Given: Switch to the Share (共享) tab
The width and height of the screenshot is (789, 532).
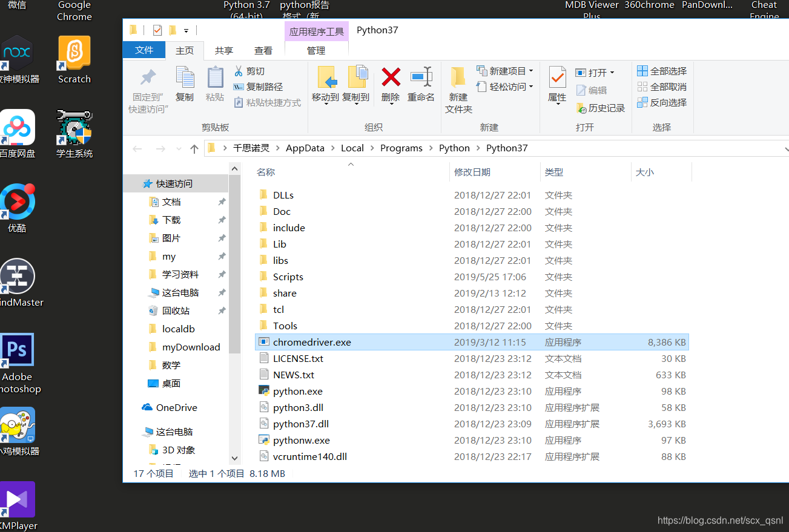Looking at the screenshot, I should click(224, 50).
